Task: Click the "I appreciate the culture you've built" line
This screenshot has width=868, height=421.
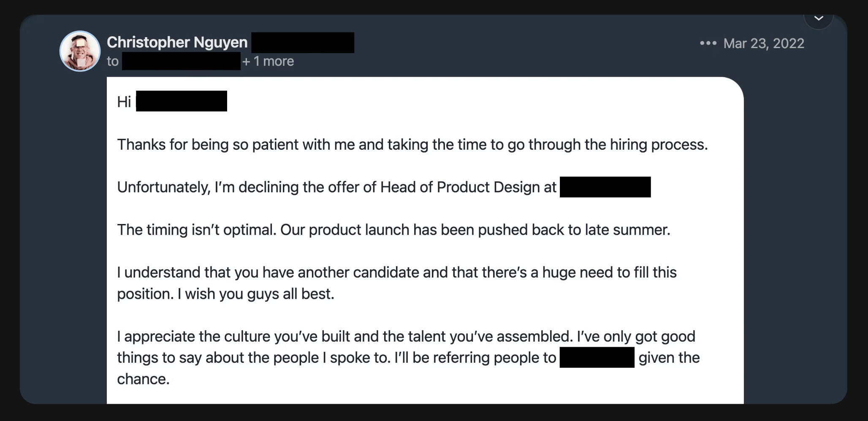Action: [x=406, y=337]
